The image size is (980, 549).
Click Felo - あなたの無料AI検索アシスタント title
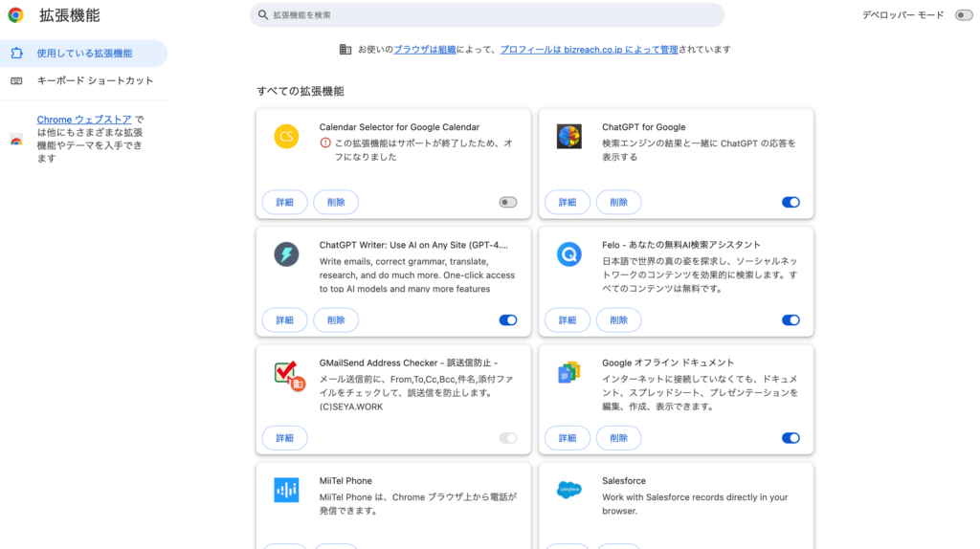tap(681, 245)
